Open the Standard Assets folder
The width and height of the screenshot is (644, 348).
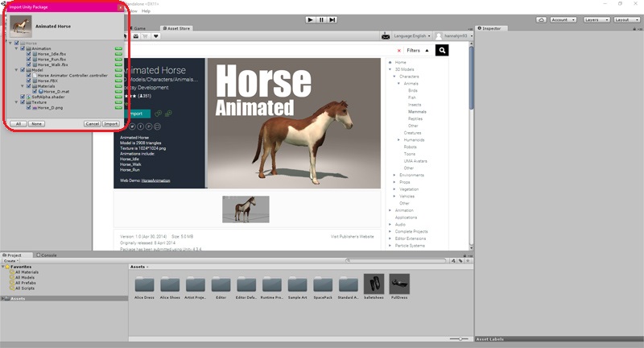[349, 284]
